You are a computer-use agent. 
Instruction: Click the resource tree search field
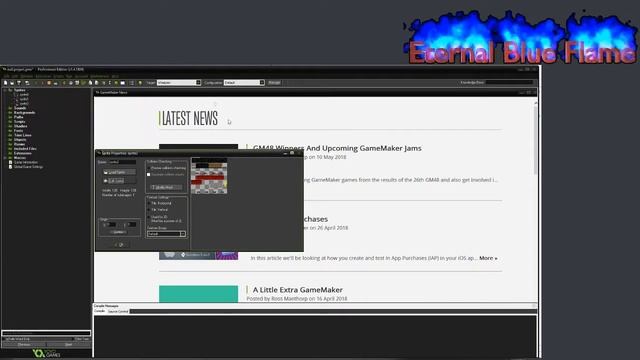pyautogui.click(x=46, y=333)
